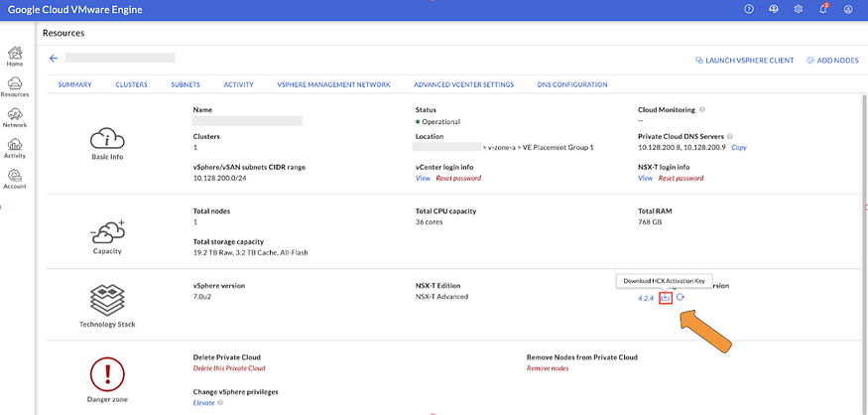View NSX-T login info
Image resolution: width=868 pixels, height=415 pixels.
[645, 179]
